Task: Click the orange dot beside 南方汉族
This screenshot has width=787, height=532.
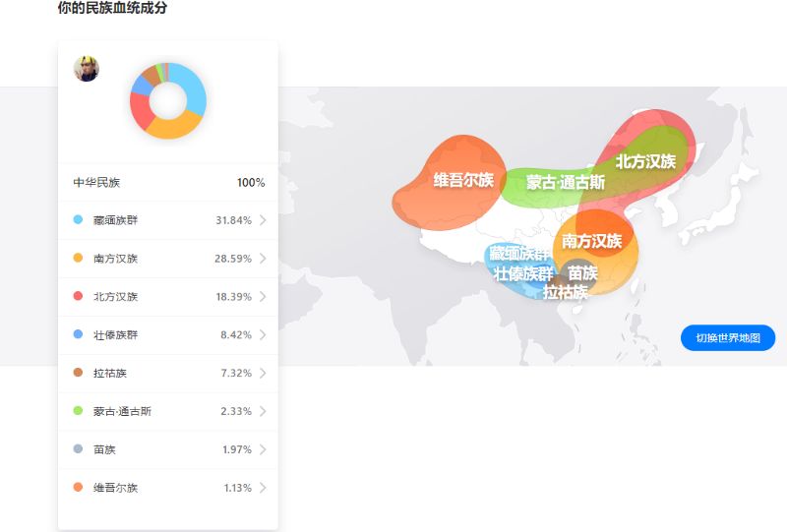Action: coord(78,259)
